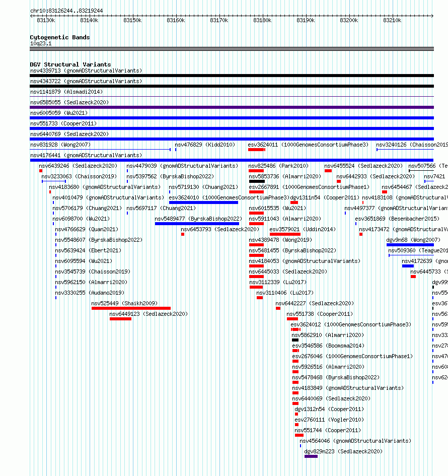Open nsv6585055 (Sedlazeck2020) label
Image resolution: width=448 pixels, height=476 pixels.
pyautogui.click(x=69, y=102)
